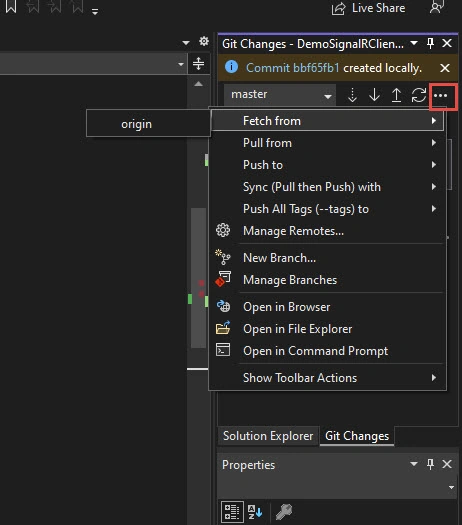Image resolution: width=462 pixels, height=525 pixels.
Task: Click the Push up-arrow icon
Action: tap(396, 95)
